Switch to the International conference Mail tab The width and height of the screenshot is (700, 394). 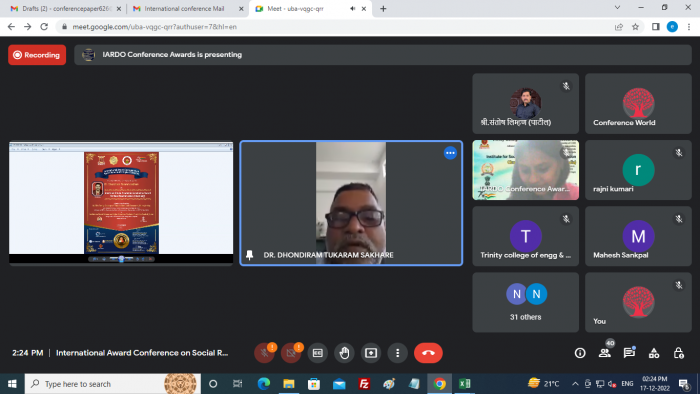[x=184, y=8]
